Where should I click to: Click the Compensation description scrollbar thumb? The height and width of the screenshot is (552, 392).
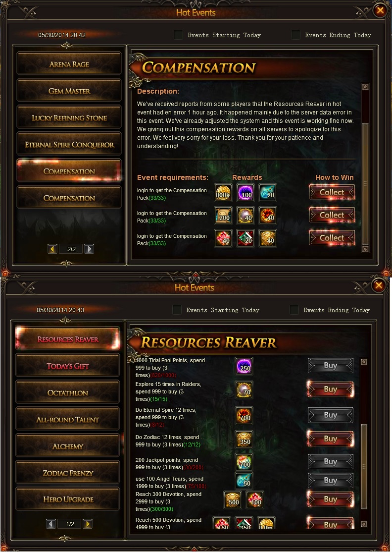[x=365, y=183]
